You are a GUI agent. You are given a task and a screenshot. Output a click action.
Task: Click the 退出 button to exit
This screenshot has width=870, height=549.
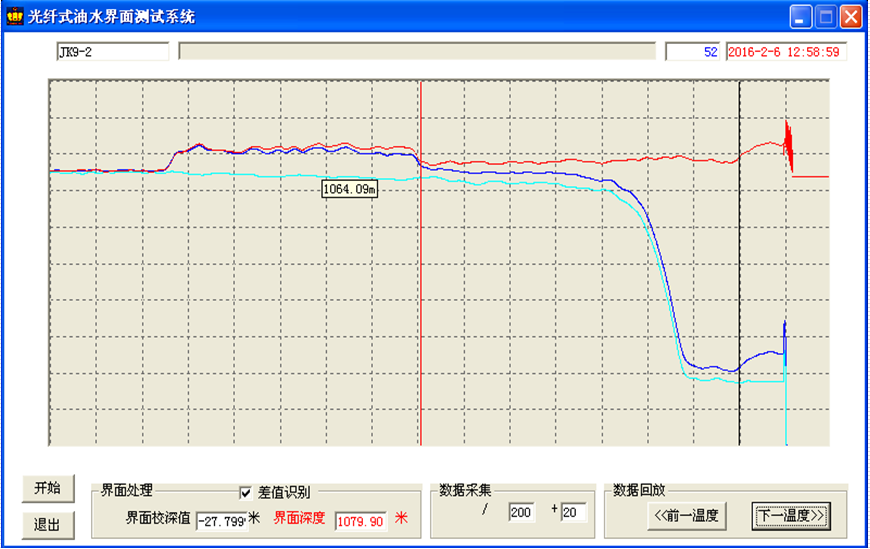(47, 525)
